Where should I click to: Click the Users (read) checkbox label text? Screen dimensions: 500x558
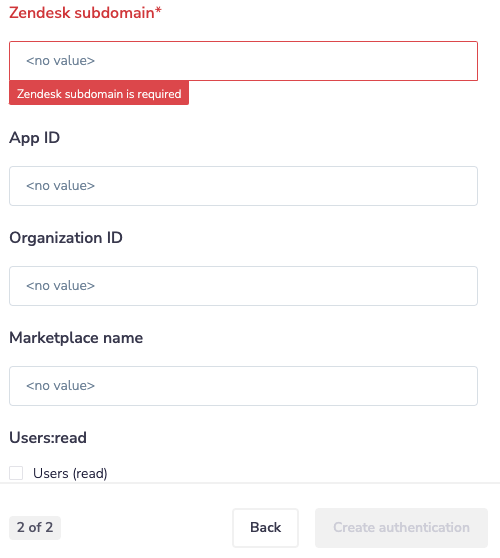pos(70,474)
